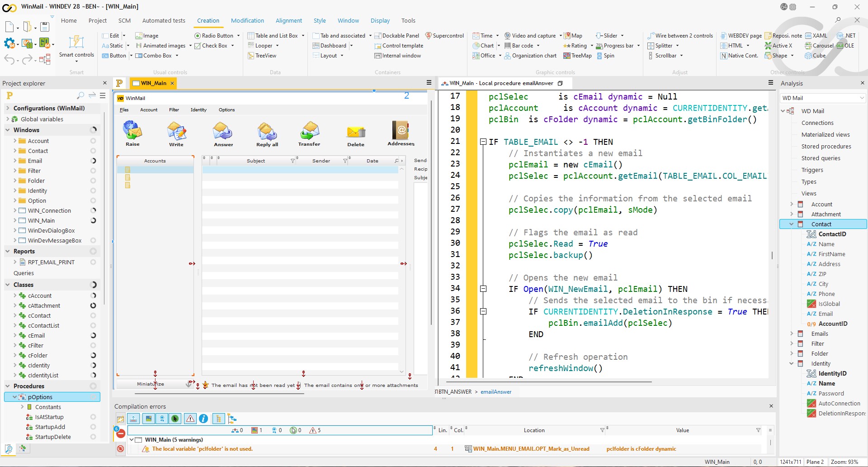Show info messages in Compilation errors

[x=203, y=419]
